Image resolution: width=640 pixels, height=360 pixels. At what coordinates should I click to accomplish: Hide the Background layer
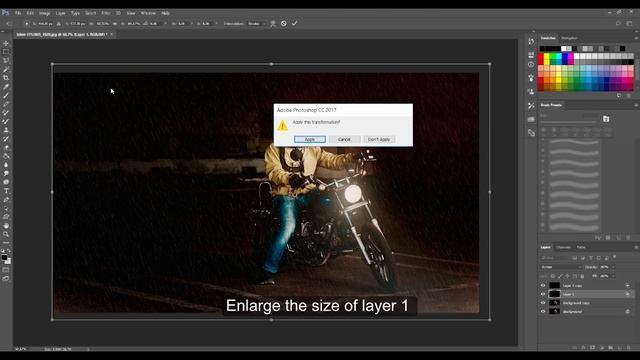click(x=543, y=311)
